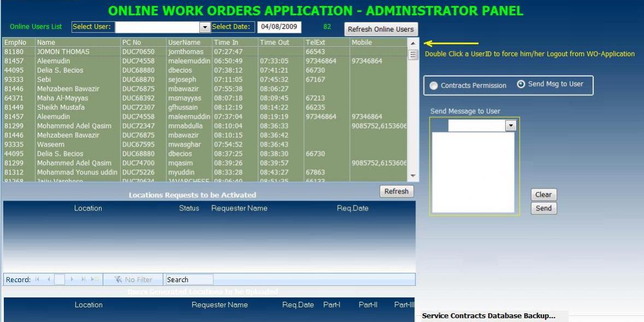Click Time In value 07:27:47

pos(229,52)
